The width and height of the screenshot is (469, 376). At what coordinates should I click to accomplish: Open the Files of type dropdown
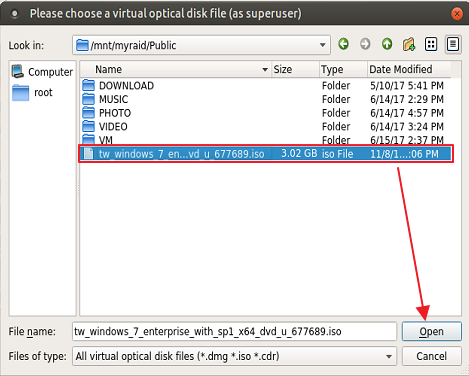tap(389, 356)
